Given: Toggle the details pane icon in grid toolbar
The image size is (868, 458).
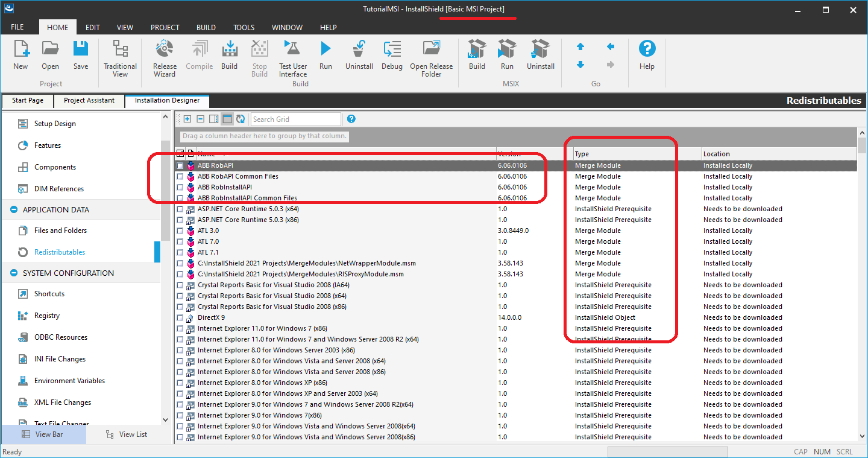Looking at the screenshot, I should coord(214,119).
